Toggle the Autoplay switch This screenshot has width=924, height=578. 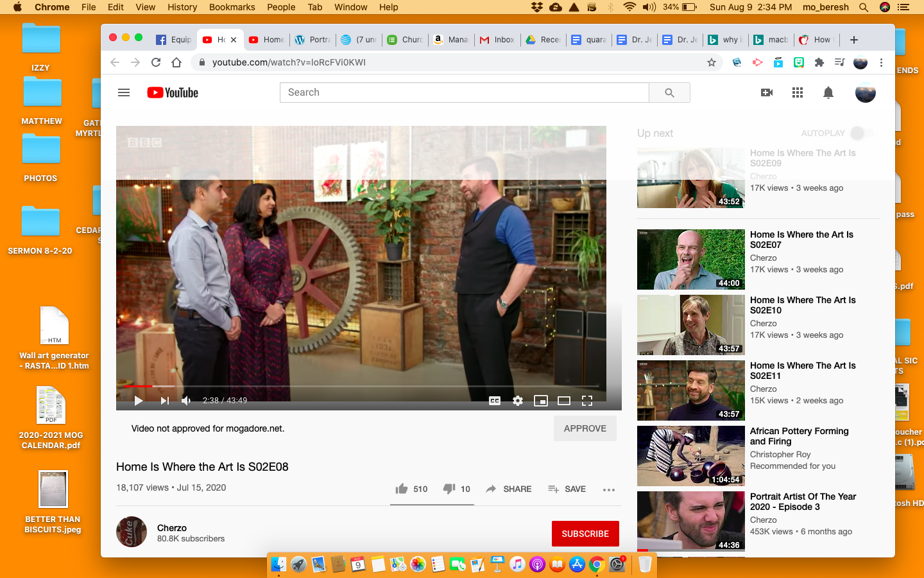(862, 133)
